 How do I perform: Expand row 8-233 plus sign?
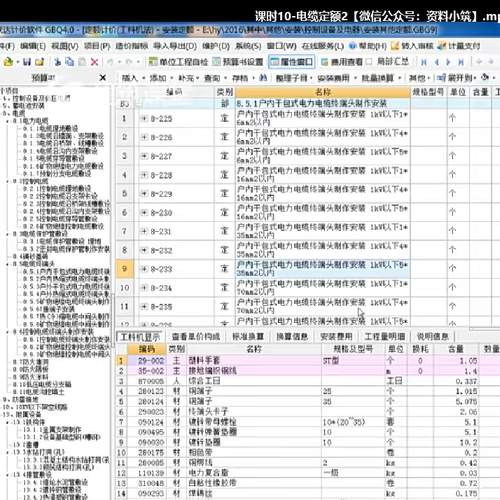pos(144,269)
